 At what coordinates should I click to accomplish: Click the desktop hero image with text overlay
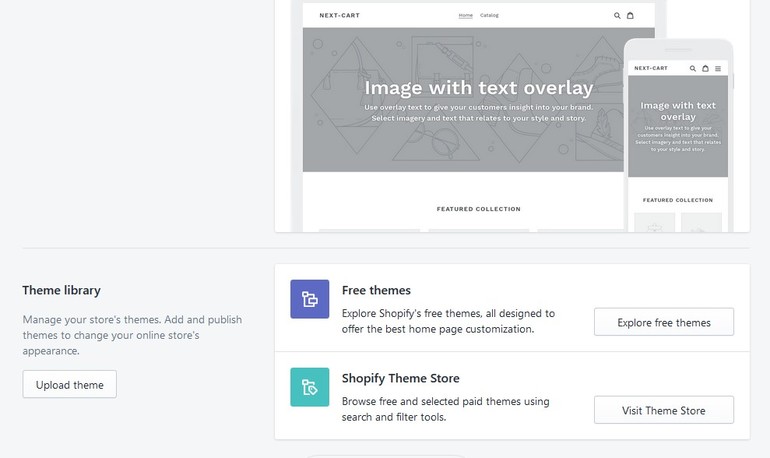pyautogui.click(x=463, y=100)
